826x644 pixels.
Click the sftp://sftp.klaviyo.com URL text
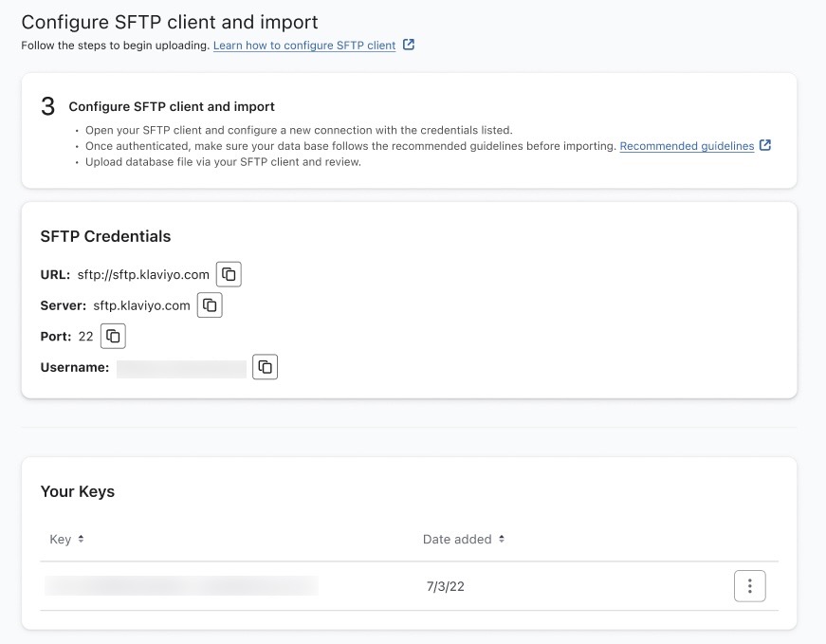pos(143,275)
